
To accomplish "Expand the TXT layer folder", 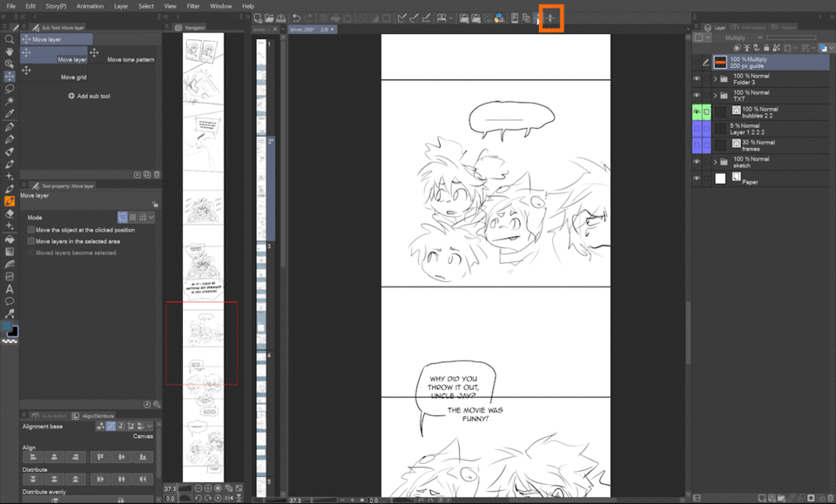I will [716, 96].
